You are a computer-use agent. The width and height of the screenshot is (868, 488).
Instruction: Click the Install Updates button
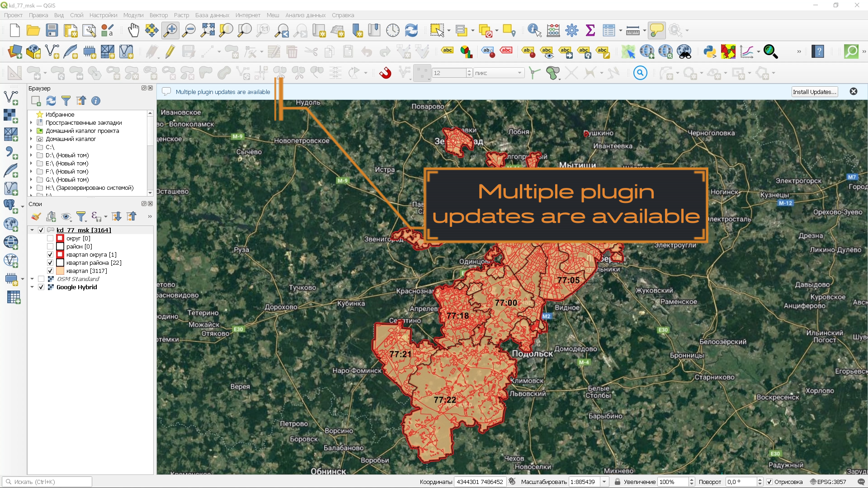[x=815, y=92]
